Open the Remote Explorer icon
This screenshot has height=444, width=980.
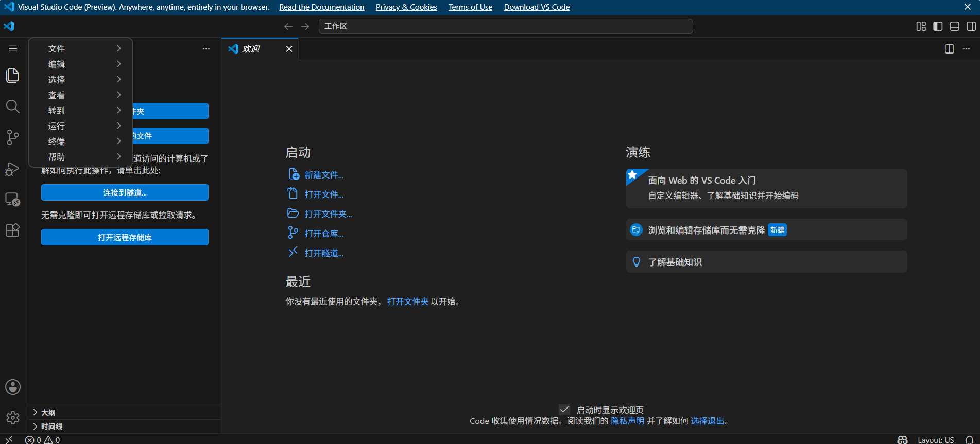coord(13,200)
